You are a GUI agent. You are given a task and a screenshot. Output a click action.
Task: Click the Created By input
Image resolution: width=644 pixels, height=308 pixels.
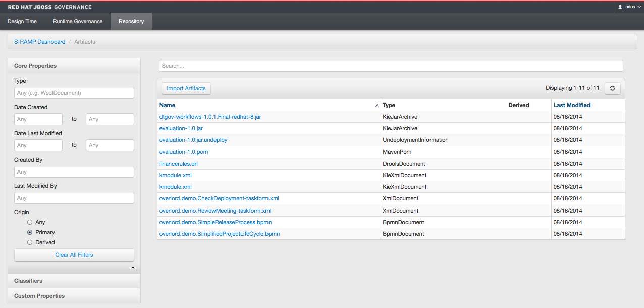tap(74, 172)
